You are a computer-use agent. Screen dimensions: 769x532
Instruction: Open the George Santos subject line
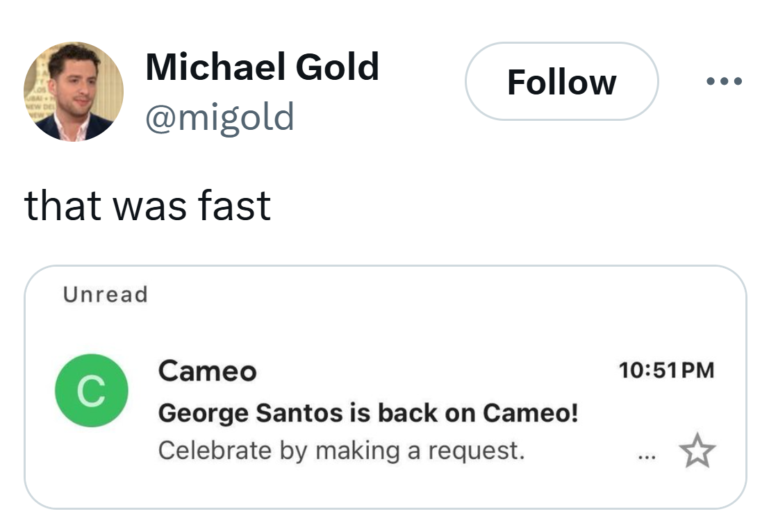point(367,413)
